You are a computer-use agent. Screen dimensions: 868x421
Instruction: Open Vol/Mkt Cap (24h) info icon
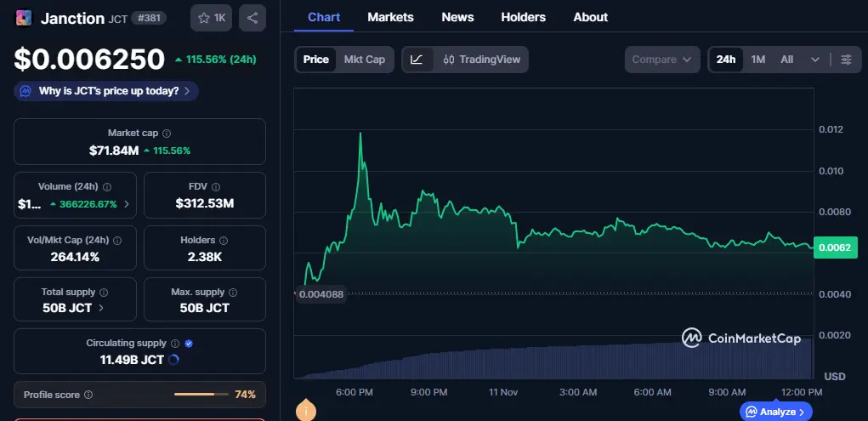coord(117,241)
